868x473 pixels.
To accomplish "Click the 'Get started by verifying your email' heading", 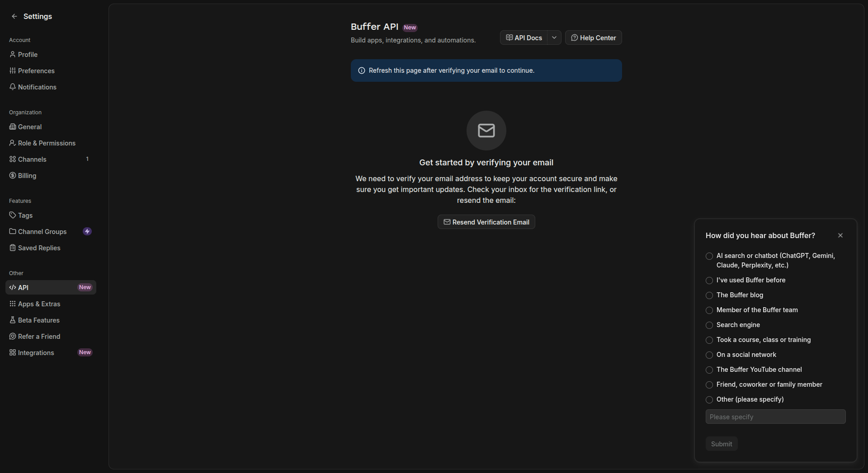I will [x=486, y=163].
